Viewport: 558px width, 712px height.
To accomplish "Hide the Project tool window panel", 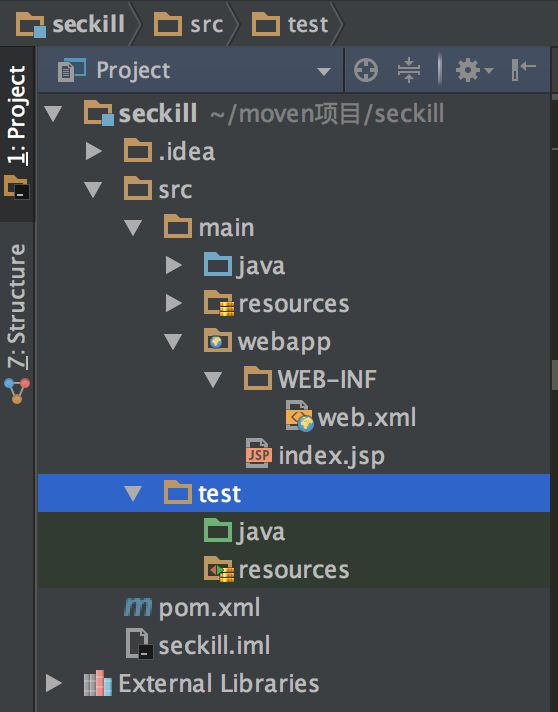I will [x=523, y=69].
